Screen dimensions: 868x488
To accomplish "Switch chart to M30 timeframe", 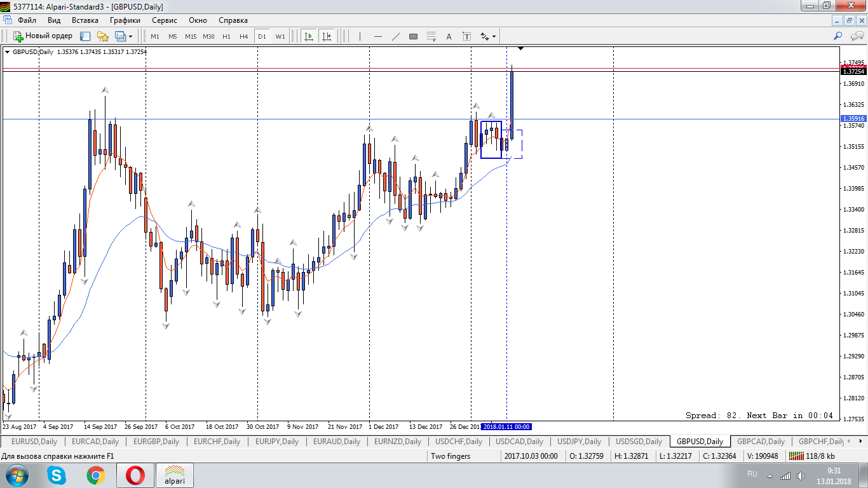I will pos(208,37).
